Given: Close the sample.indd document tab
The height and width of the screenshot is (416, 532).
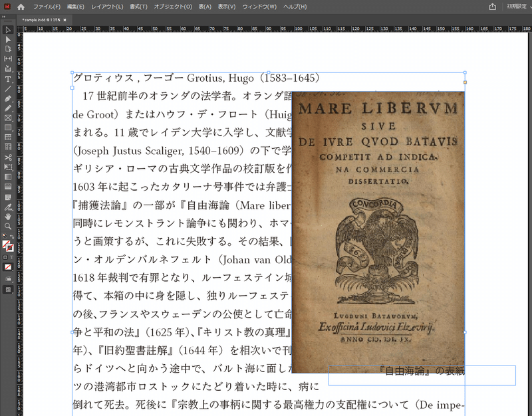Looking at the screenshot, I should tap(65, 20).
